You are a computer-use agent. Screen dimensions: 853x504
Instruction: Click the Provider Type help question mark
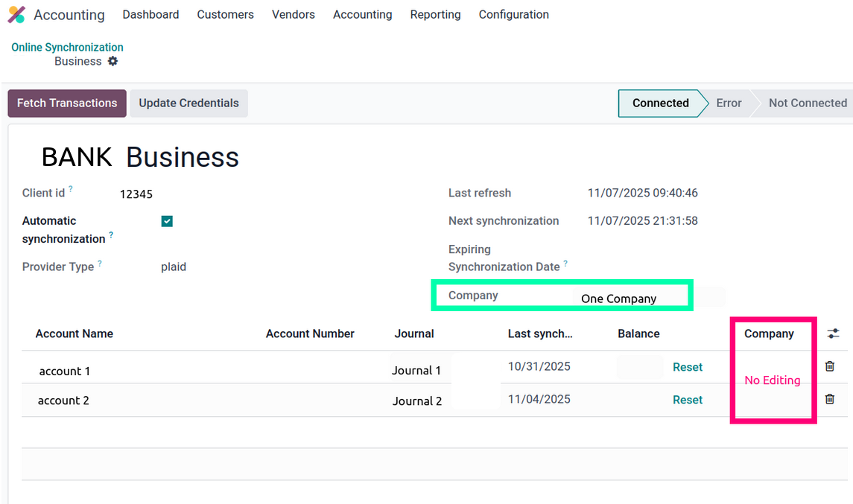100,264
